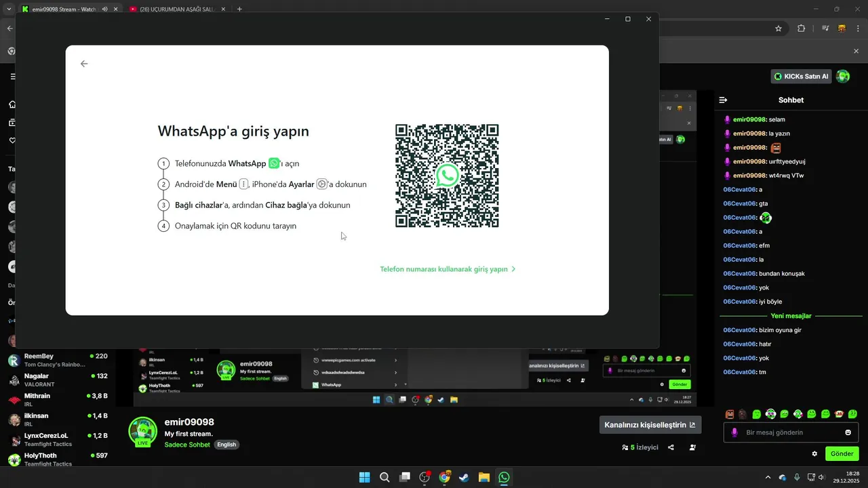Viewport: 868px width, 488px height.
Task: Open Kick user avatar menu
Action: coord(843,77)
